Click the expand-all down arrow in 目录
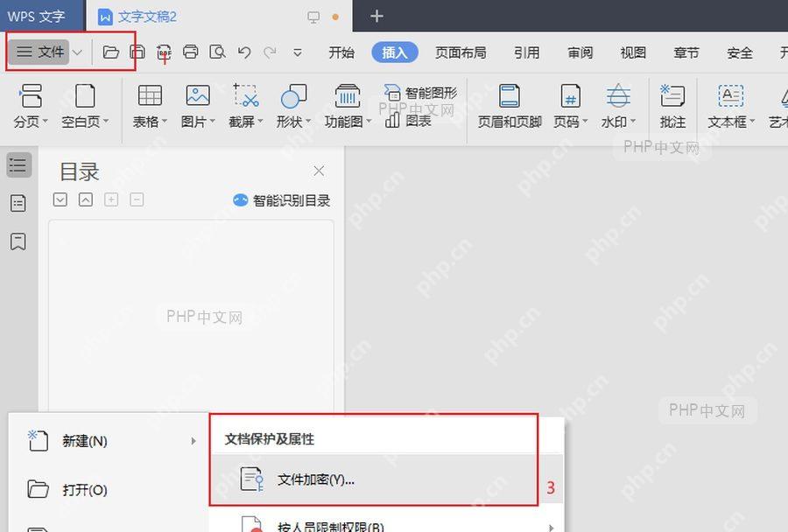 [x=60, y=200]
